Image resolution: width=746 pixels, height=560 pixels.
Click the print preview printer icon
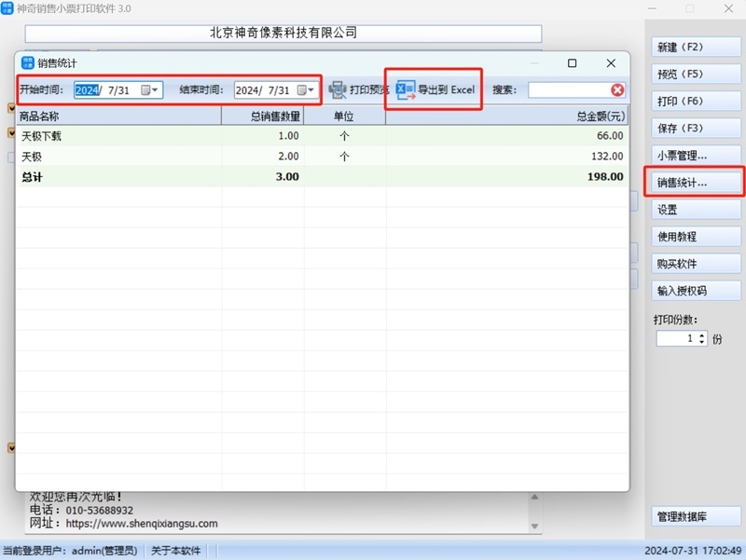[338, 89]
